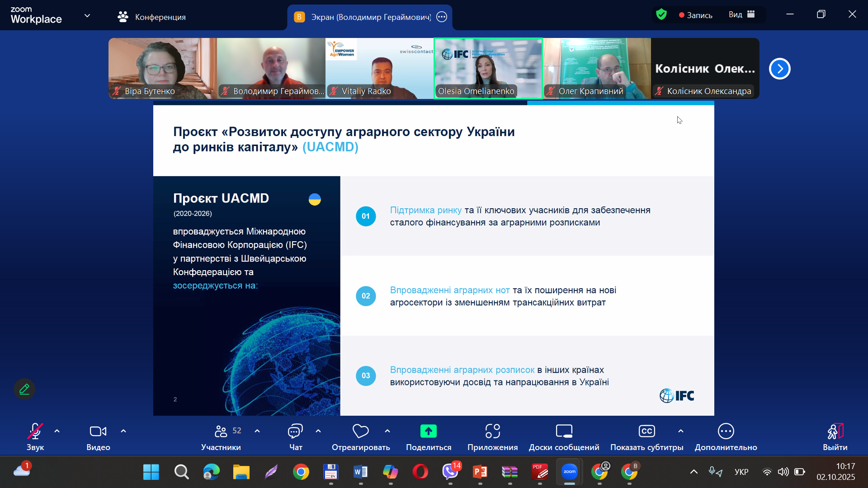Toggle the camera with the Video button

(x=98, y=432)
